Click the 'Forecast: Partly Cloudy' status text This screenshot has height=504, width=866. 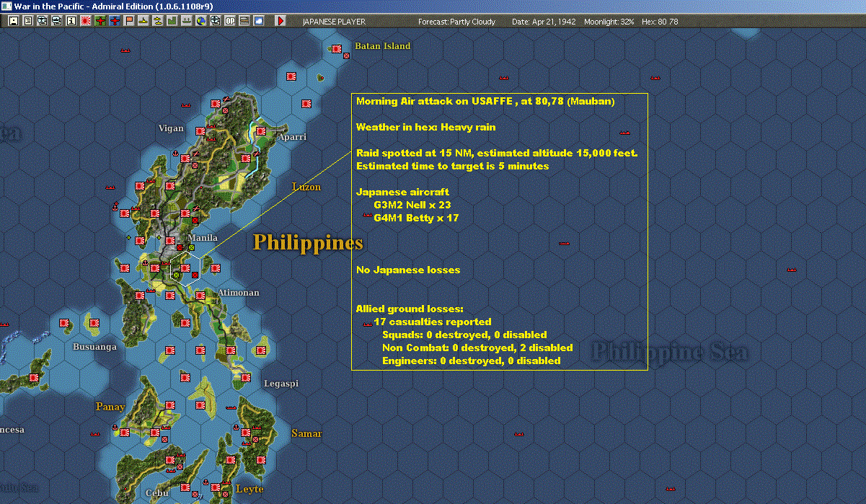(457, 22)
